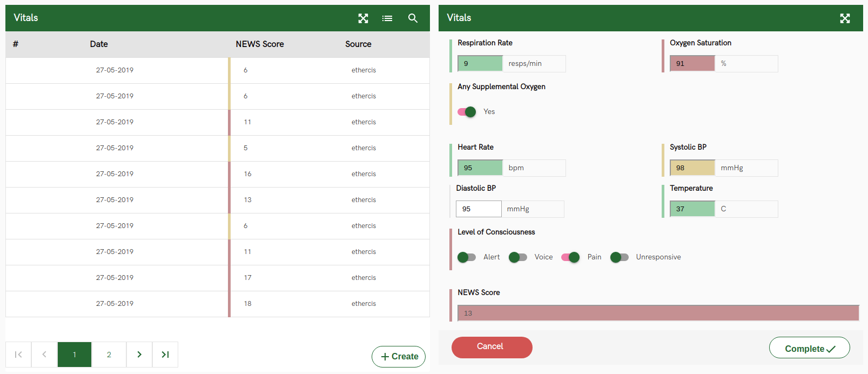Select the row with NEWS score 17

(x=218, y=278)
